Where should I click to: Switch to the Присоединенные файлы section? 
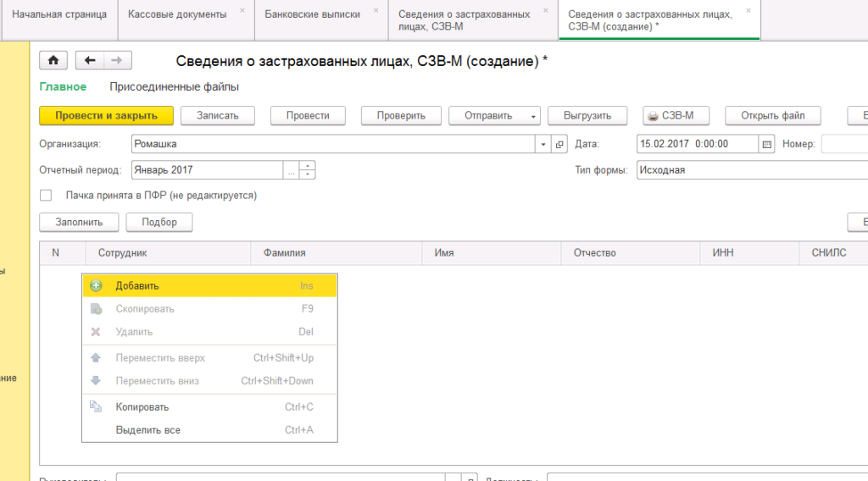174,86
